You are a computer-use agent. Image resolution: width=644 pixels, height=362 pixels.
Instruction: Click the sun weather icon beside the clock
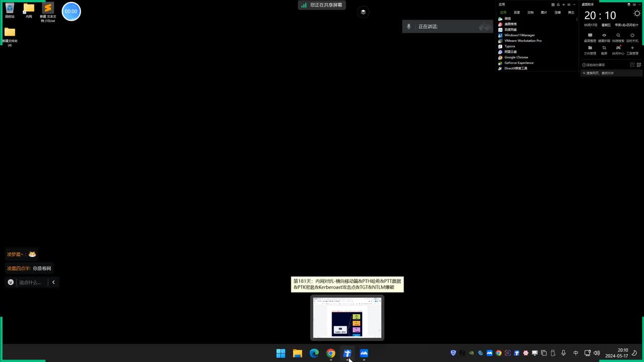(637, 14)
